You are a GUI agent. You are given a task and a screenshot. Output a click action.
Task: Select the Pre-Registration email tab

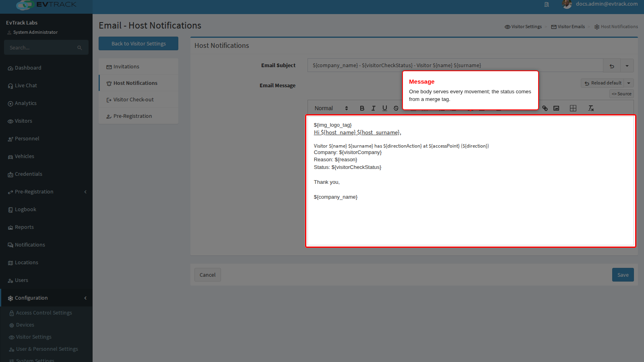coord(138,116)
